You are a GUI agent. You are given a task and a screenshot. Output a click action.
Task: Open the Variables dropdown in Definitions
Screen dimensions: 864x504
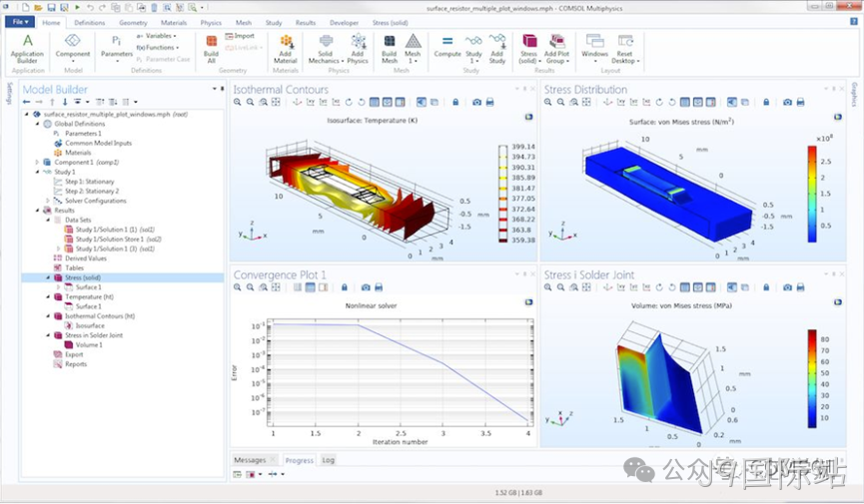point(157,36)
